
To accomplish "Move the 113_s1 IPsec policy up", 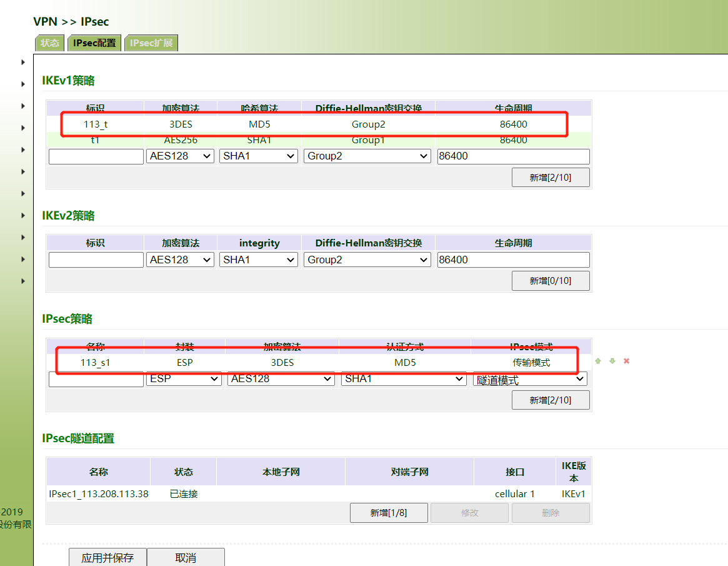I will click(x=598, y=361).
